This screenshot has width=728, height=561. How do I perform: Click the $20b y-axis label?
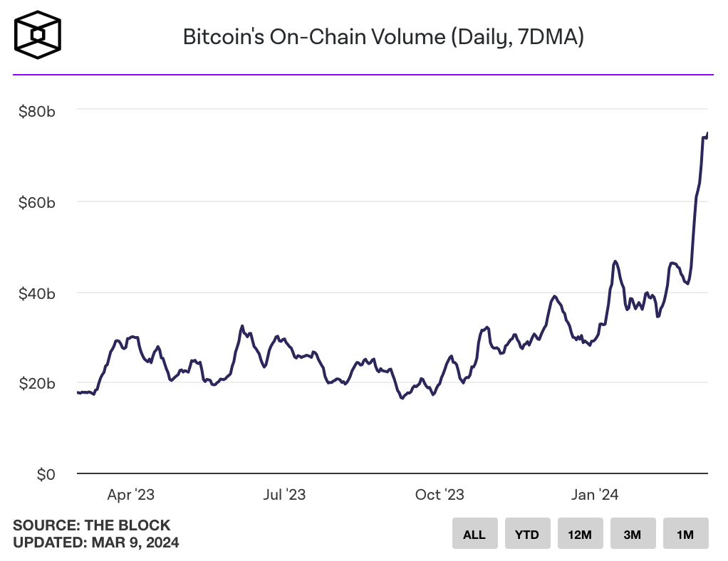pyautogui.click(x=37, y=384)
